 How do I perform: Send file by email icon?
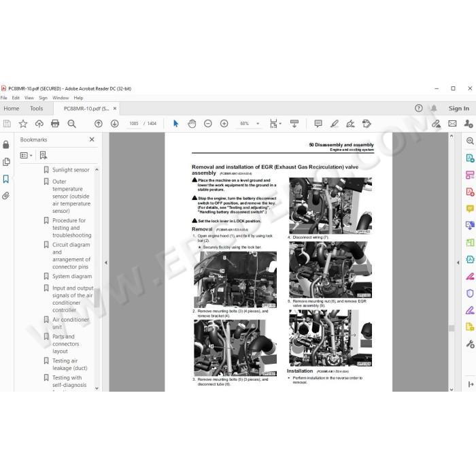point(452,124)
